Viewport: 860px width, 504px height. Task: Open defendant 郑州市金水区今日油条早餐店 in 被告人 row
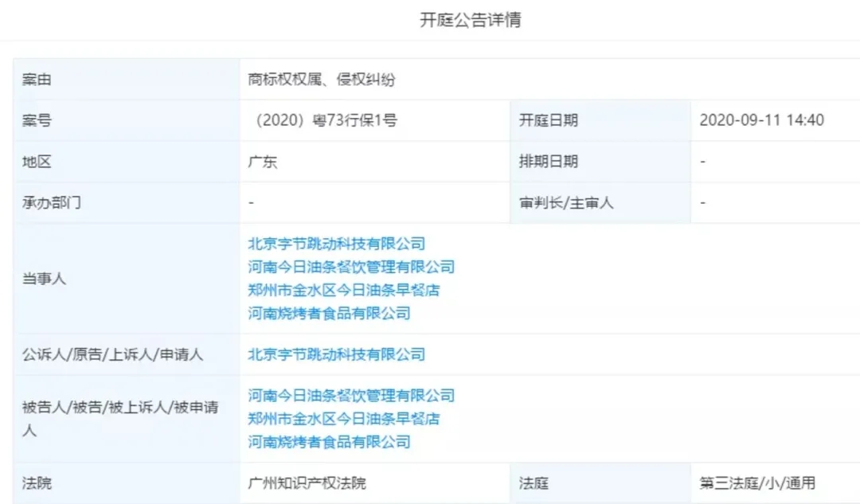pos(343,419)
